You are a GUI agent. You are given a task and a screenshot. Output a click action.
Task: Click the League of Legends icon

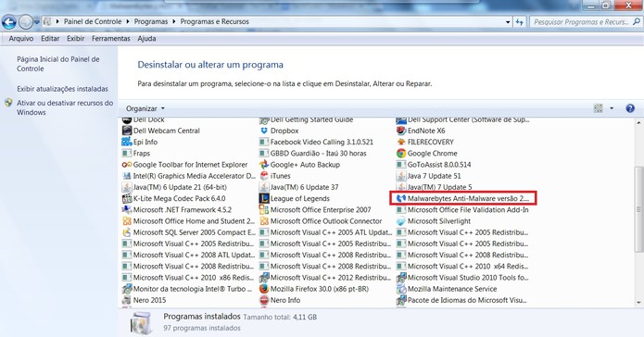(x=264, y=198)
